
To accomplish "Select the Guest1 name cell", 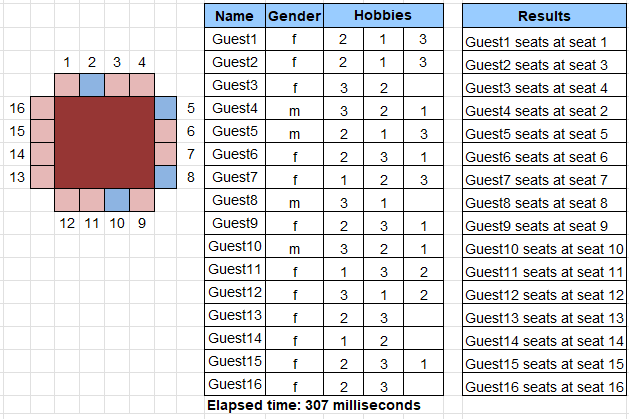I will 235,40.
